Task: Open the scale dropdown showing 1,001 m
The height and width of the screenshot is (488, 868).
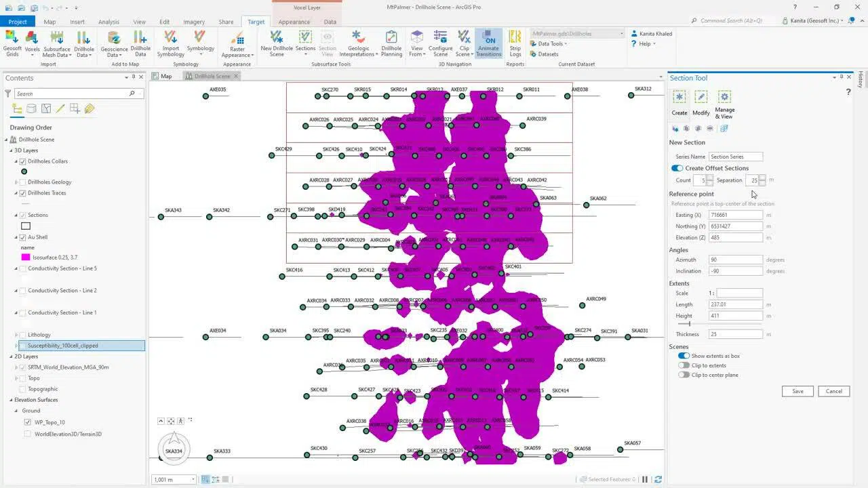Action: point(193,479)
